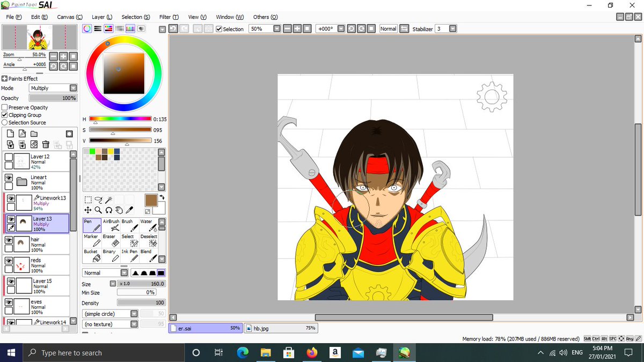Image resolution: width=644 pixels, height=362 pixels.
Task: Uncheck the Clipping Group checkbox
Action: coord(5,115)
